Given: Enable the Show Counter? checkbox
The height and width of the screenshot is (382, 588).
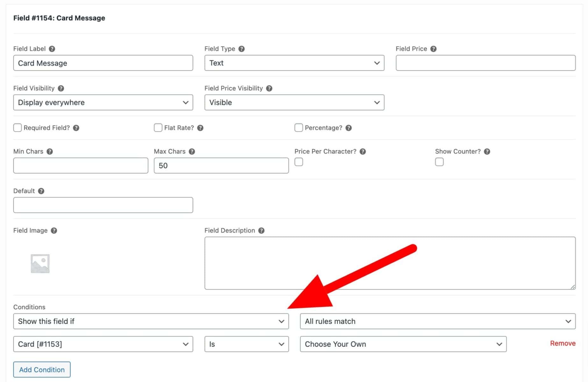Looking at the screenshot, I should [x=439, y=162].
